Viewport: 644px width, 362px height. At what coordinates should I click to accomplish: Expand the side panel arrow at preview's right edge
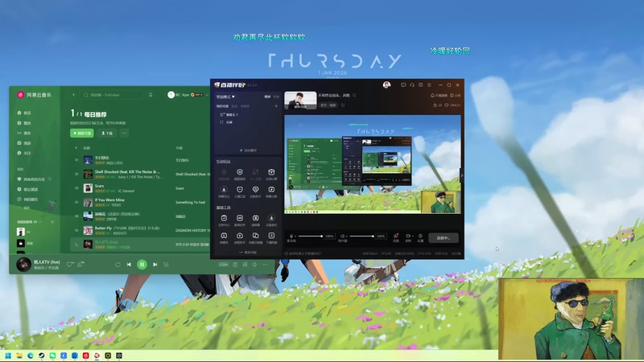click(461, 175)
